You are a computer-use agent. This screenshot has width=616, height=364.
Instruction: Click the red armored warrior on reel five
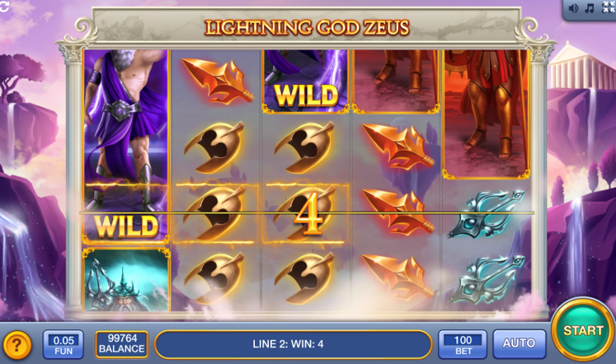[487, 114]
